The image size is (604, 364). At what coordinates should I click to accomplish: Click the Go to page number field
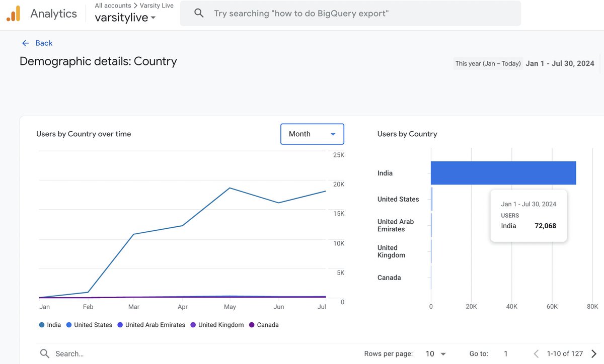click(x=506, y=354)
